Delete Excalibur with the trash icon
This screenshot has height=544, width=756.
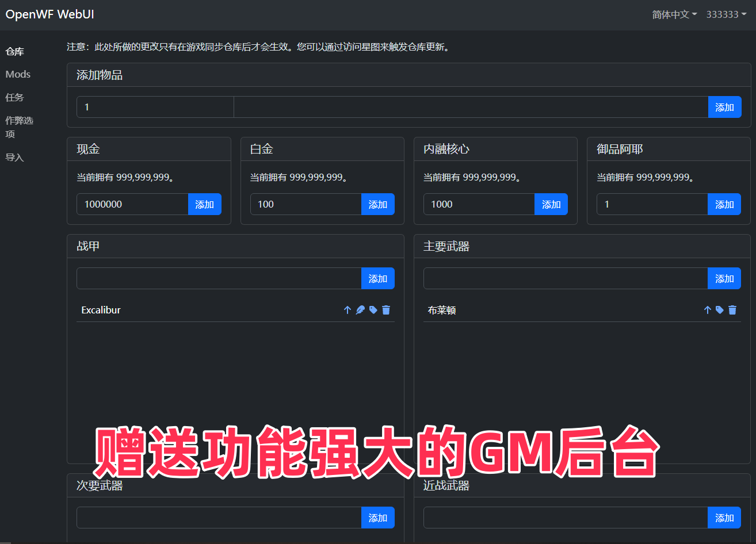pos(385,310)
